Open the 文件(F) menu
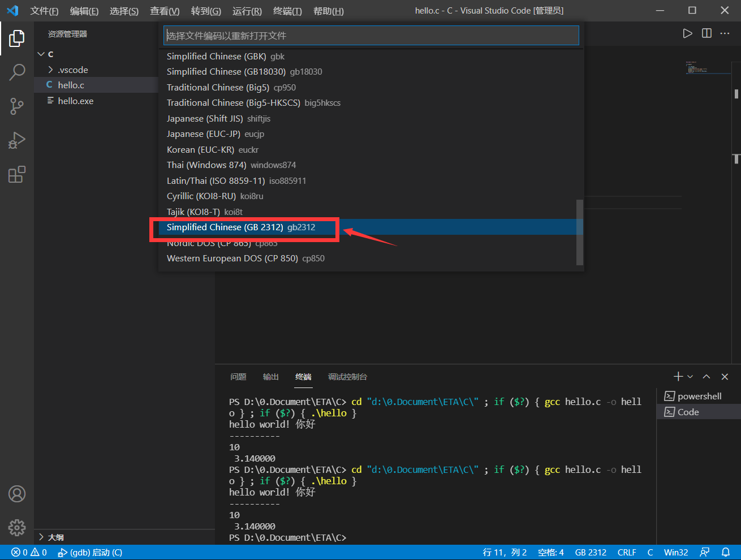Viewport: 741px width, 560px height. point(44,11)
